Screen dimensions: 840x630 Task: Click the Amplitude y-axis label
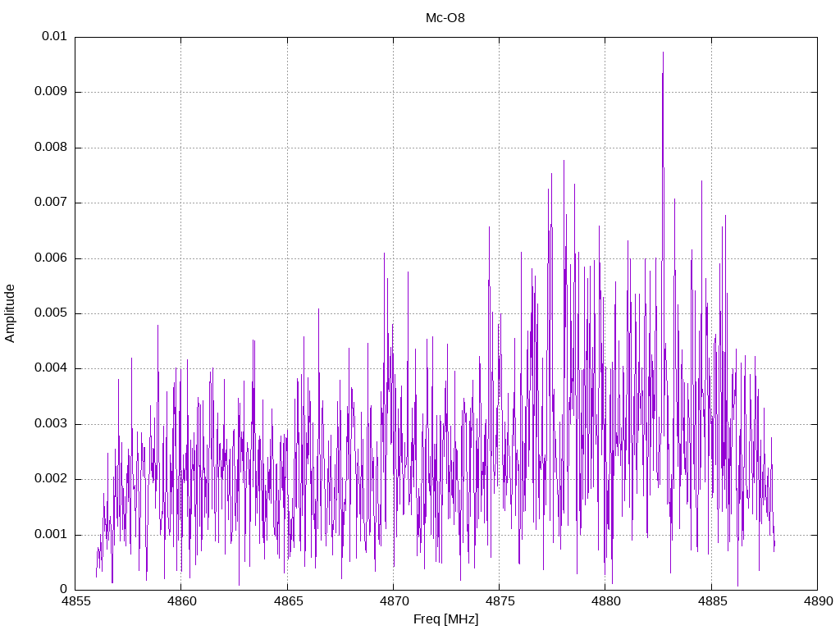tap(10, 313)
